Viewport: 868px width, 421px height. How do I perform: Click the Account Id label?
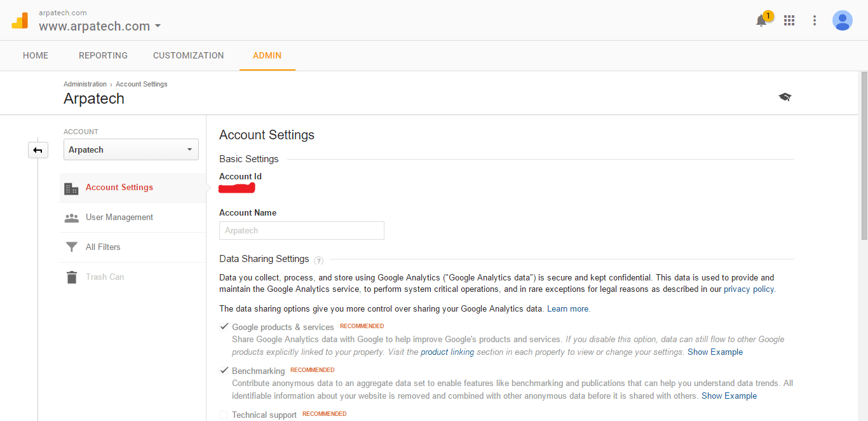point(240,176)
